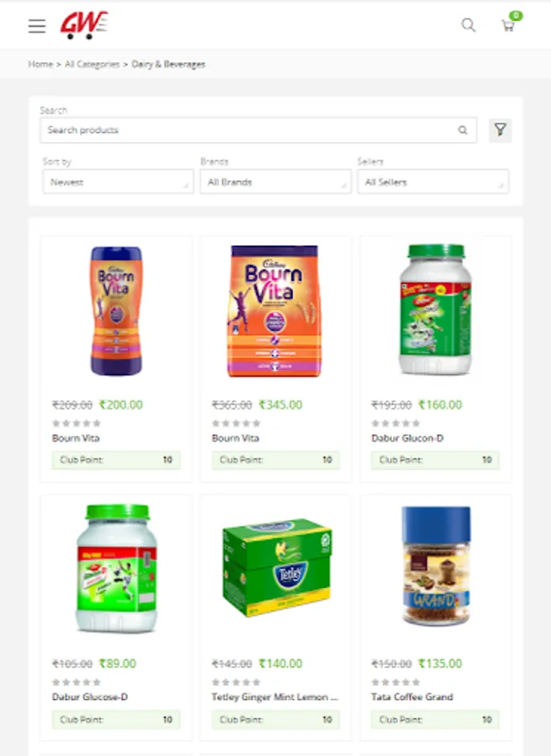Open the filter funnel button

500,130
